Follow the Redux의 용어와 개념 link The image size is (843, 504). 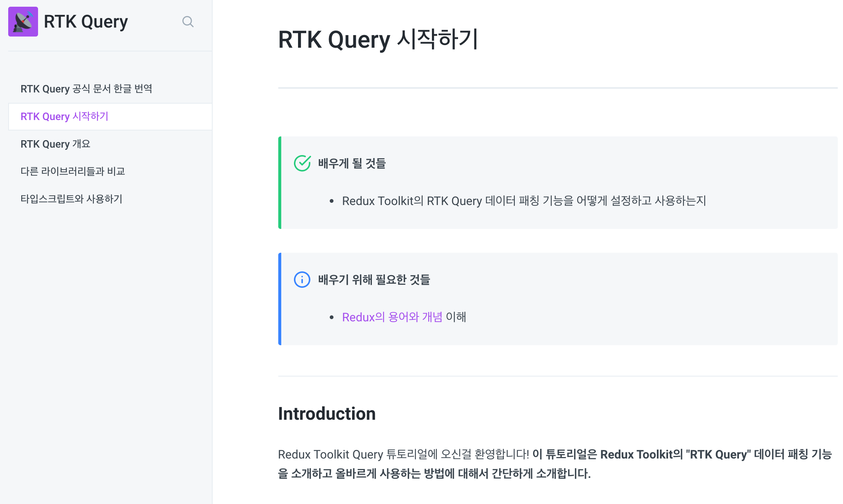[392, 317]
